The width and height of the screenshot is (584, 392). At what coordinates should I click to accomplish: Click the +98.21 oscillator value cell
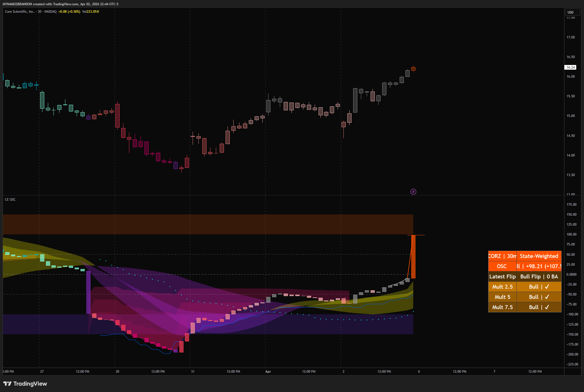point(539,266)
